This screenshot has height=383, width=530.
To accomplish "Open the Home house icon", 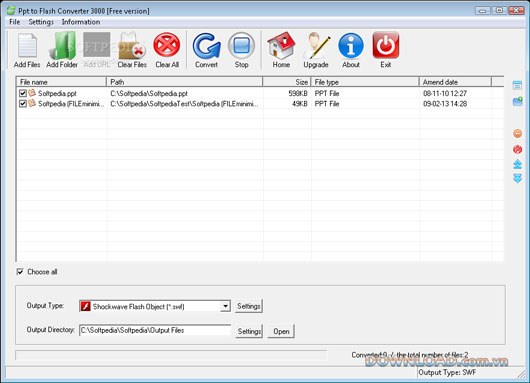I will click(x=281, y=50).
